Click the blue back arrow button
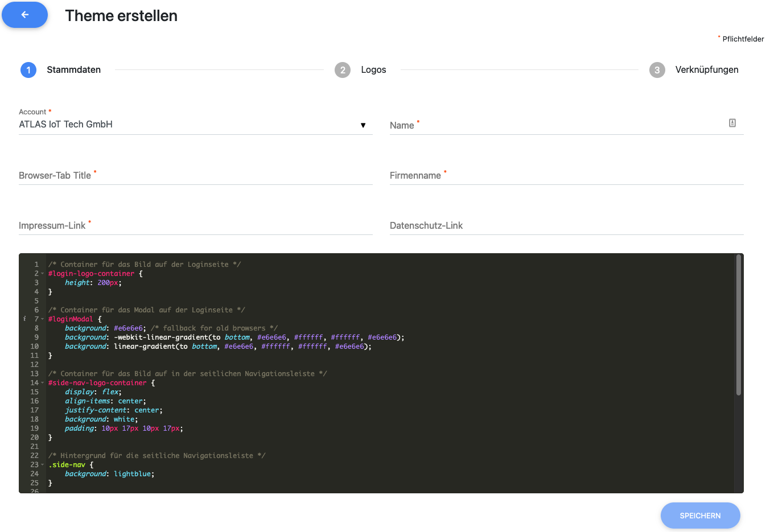766x532 pixels. (x=24, y=15)
